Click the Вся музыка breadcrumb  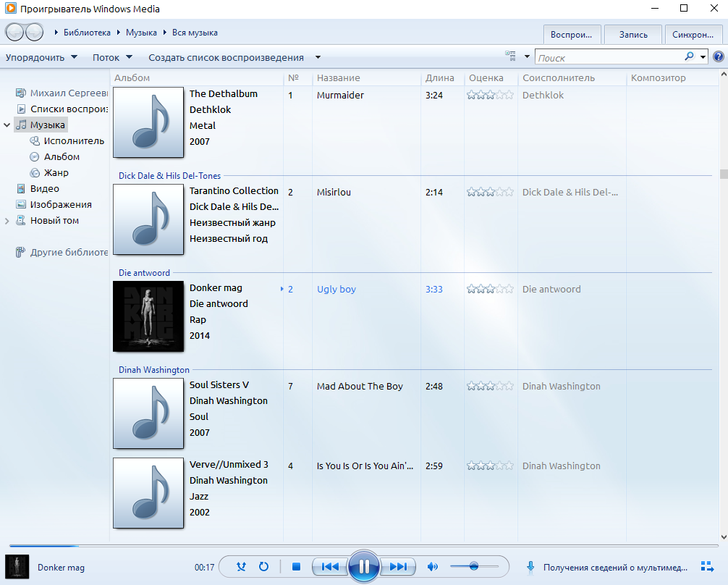pos(195,33)
